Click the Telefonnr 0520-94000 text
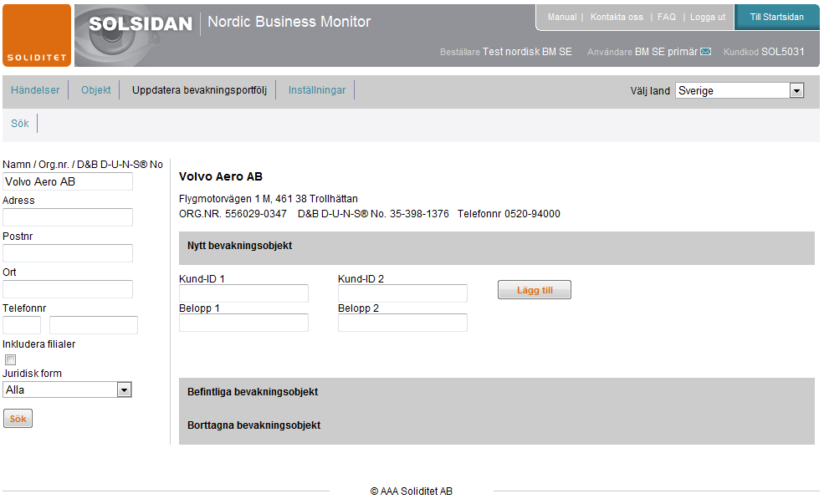This screenshot has height=504, width=824. coord(509,214)
